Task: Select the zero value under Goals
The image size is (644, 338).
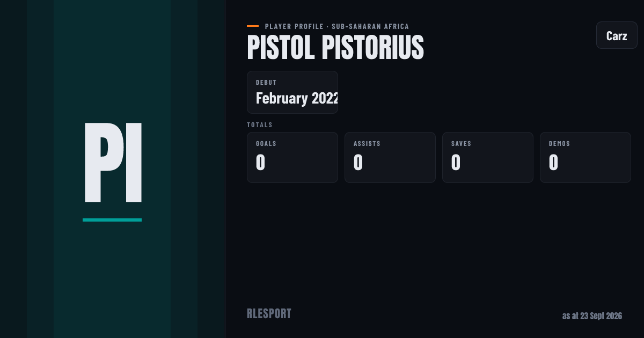Action: pos(261,163)
